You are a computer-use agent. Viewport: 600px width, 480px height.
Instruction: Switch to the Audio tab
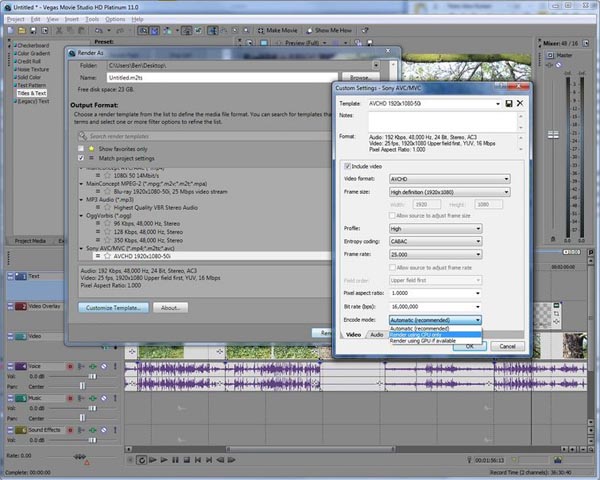(377, 335)
